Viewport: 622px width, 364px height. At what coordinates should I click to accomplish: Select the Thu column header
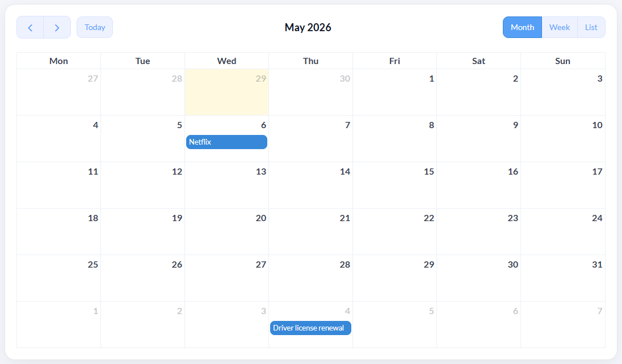tap(310, 61)
